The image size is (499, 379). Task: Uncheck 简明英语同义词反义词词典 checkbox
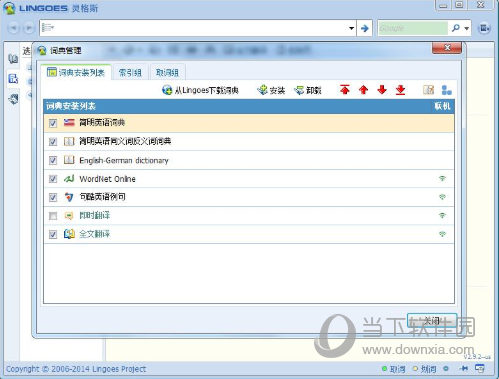53,142
